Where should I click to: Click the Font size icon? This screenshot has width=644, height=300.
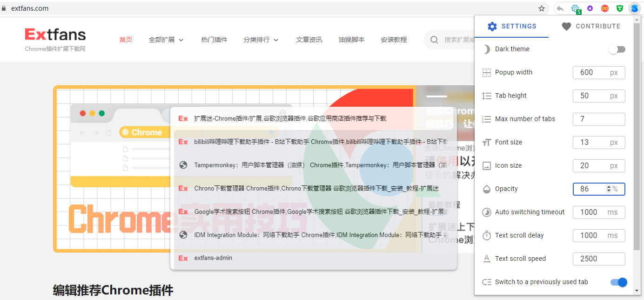pyautogui.click(x=487, y=143)
